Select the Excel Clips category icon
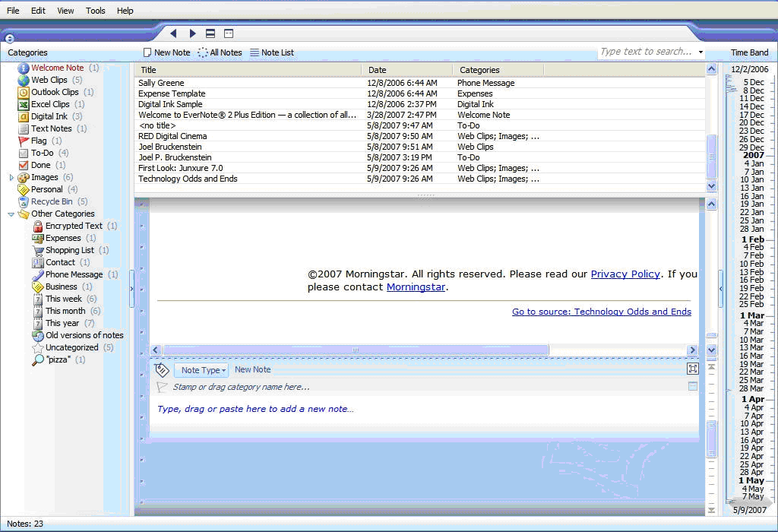778x532 pixels. coord(24,104)
